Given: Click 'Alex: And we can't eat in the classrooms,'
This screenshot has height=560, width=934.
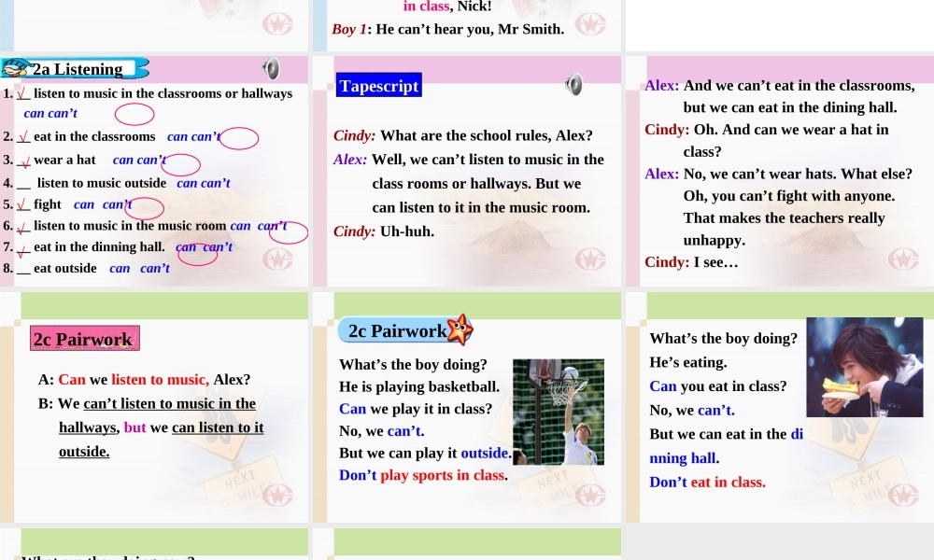Looking at the screenshot, I should click(x=780, y=86).
